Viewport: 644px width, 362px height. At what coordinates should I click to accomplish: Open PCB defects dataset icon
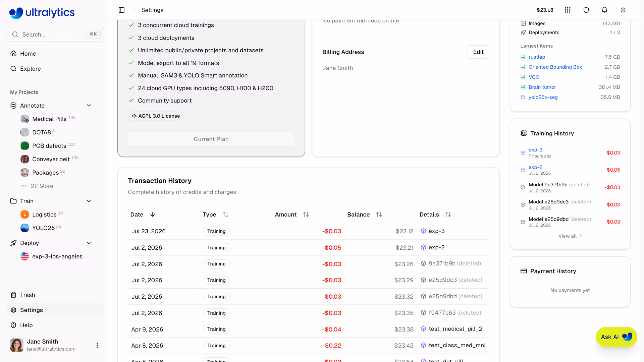[25, 146]
